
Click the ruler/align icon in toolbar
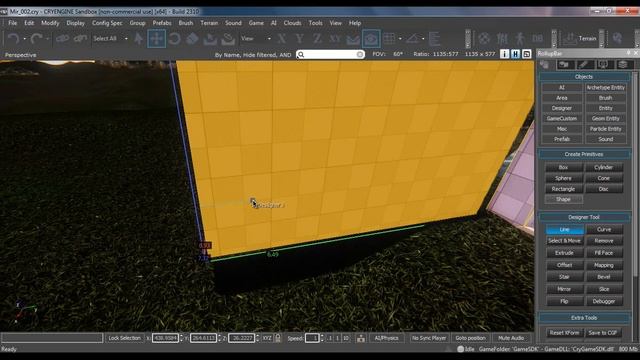[434, 39]
